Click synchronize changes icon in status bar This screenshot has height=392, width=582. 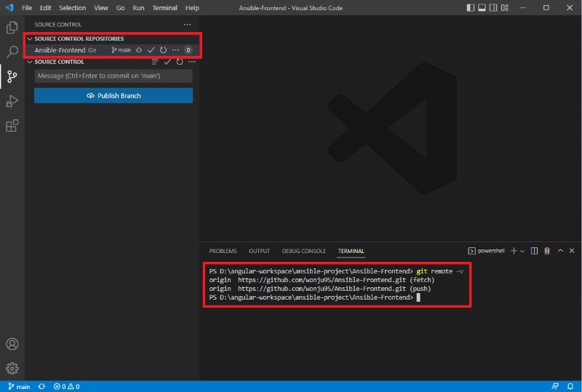click(41, 386)
